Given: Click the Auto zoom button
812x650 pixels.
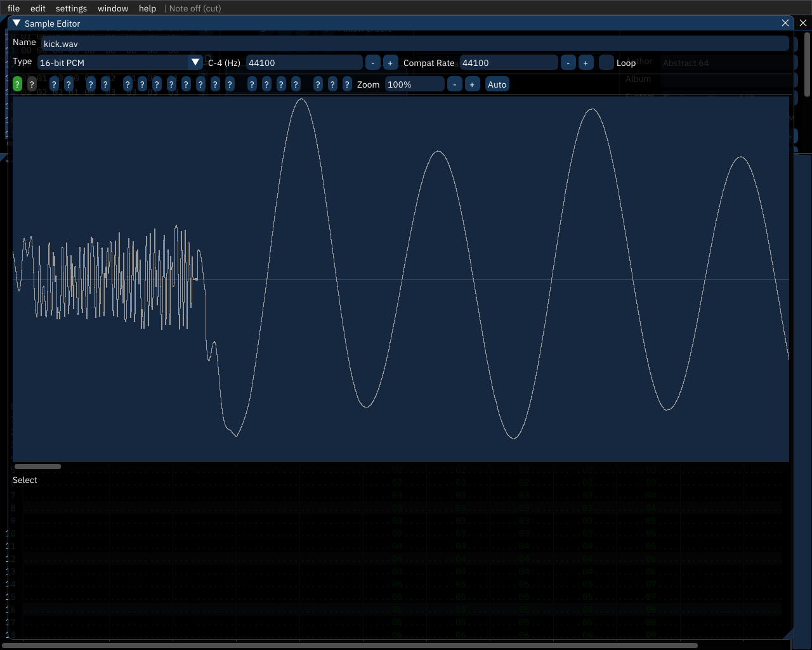Looking at the screenshot, I should point(497,84).
